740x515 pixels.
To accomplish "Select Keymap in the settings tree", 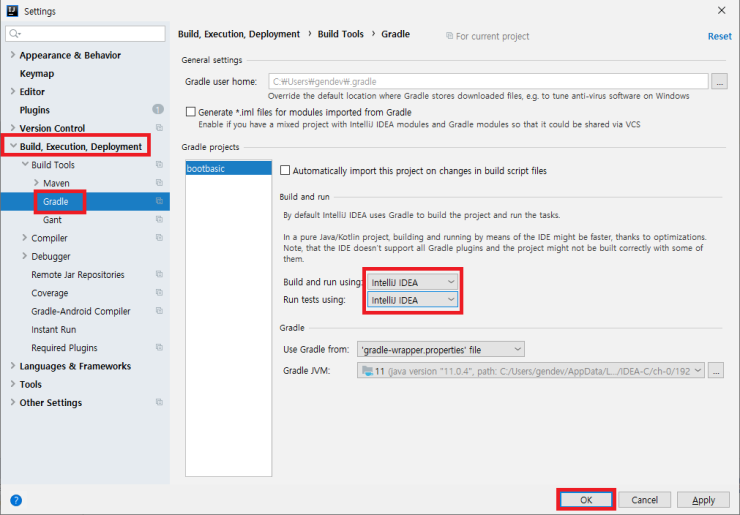I will click(37, 73).
